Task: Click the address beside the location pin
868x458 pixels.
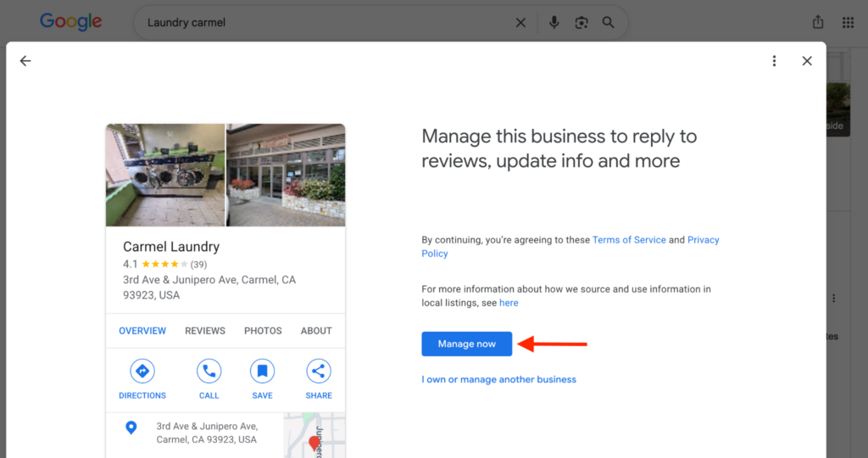Action: (207, 433)
